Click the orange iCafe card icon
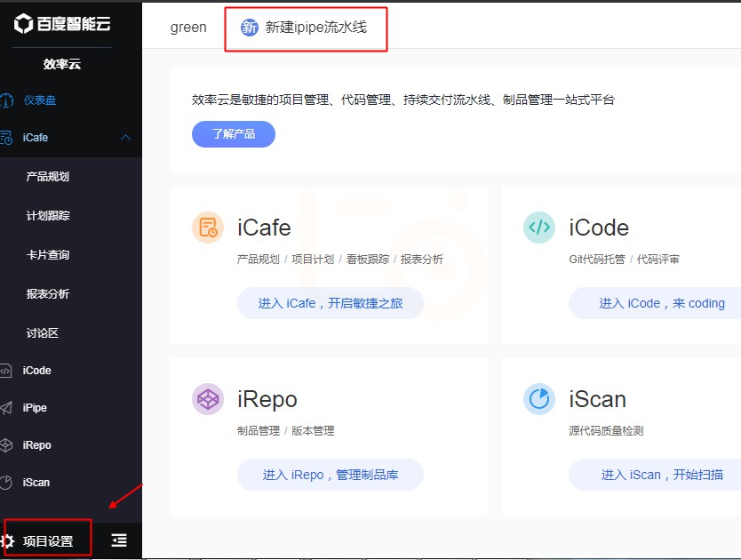Image resolution: width=741 pixels, height=560 pixels. coord(208,228)
